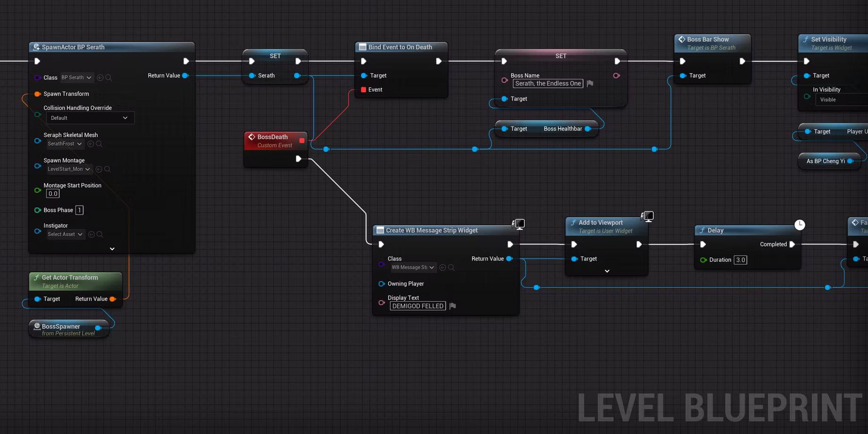Open the WB Message Strip class dropdown
This screenshot has height=434, width=868.
413,267
